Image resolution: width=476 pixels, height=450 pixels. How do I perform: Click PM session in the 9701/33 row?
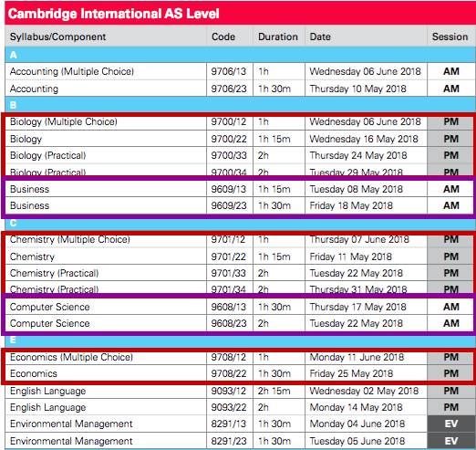tap(451, 273)
